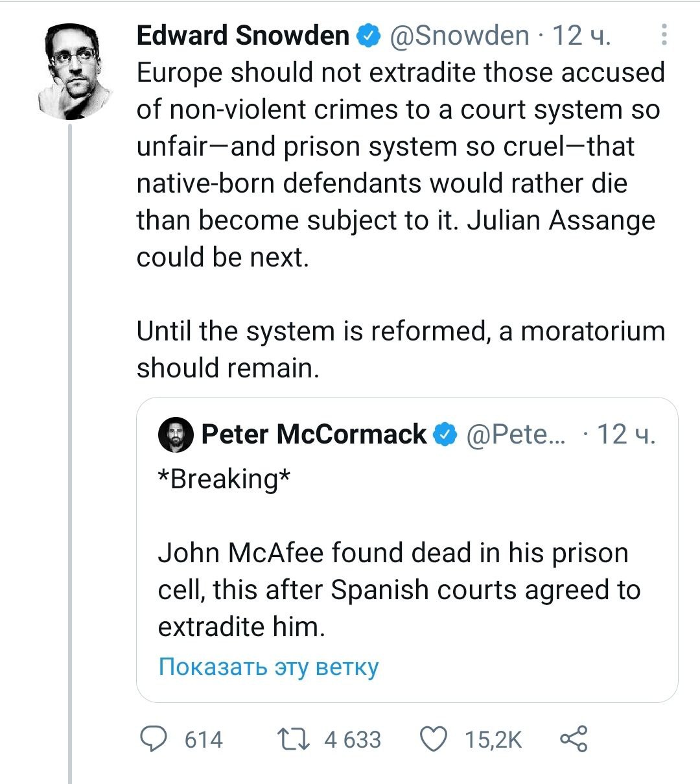Click Edward Snowden's verified badge
Viewport: 700px width, 784px height.
(x=369, y=36)
